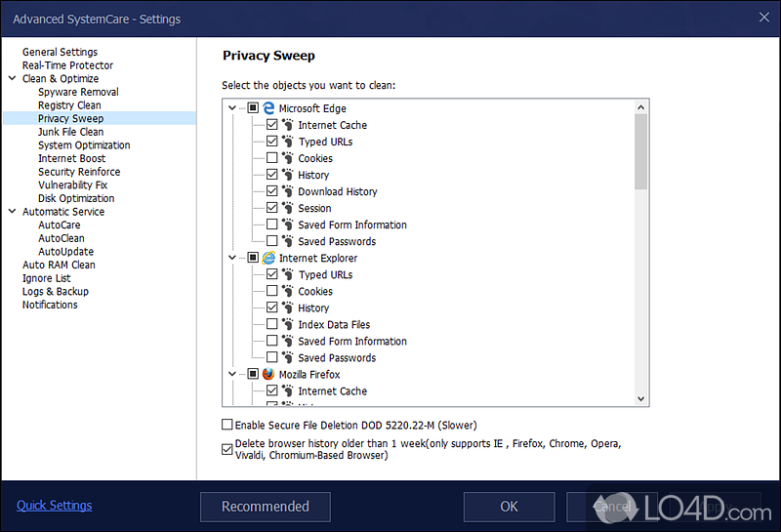Enable Secure File Deletion DOD 5220.22-M
The width and height of the screenshot is (781, 532).
pos(227,425)
